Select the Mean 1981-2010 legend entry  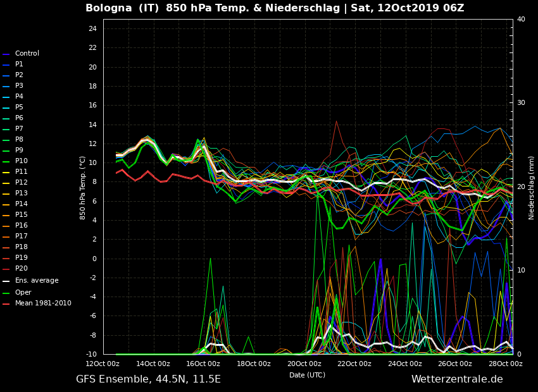[x=42, y=303]
